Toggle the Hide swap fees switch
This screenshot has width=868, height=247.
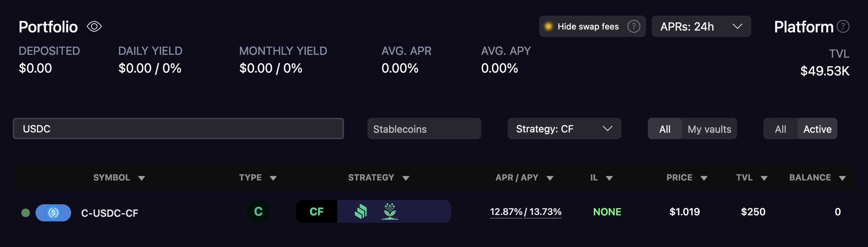[549, 26]
